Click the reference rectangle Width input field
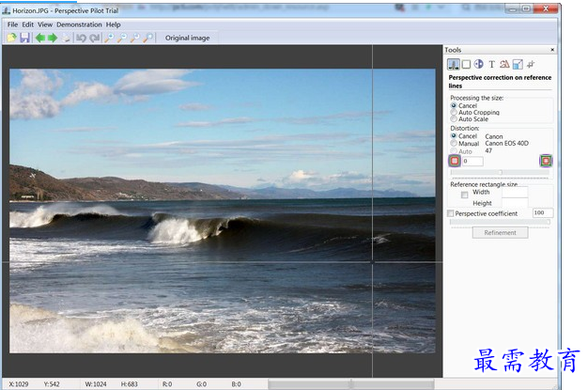 (515, 192)
